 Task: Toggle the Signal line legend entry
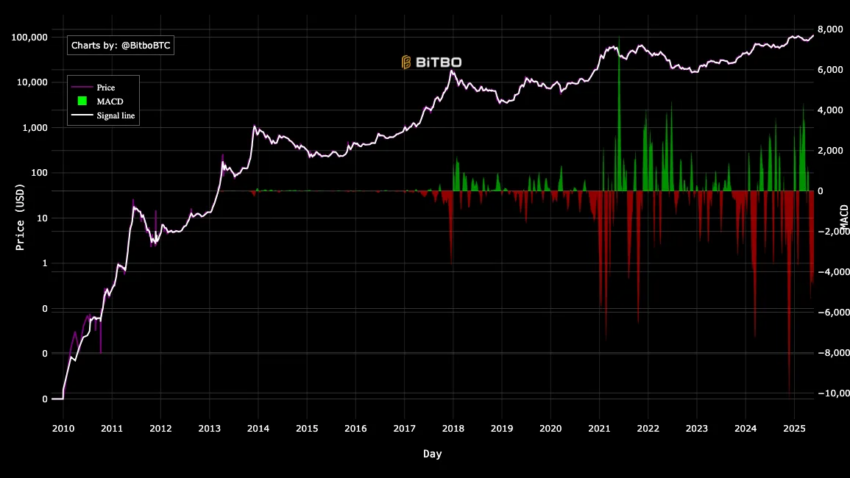[x=104, y=115]
